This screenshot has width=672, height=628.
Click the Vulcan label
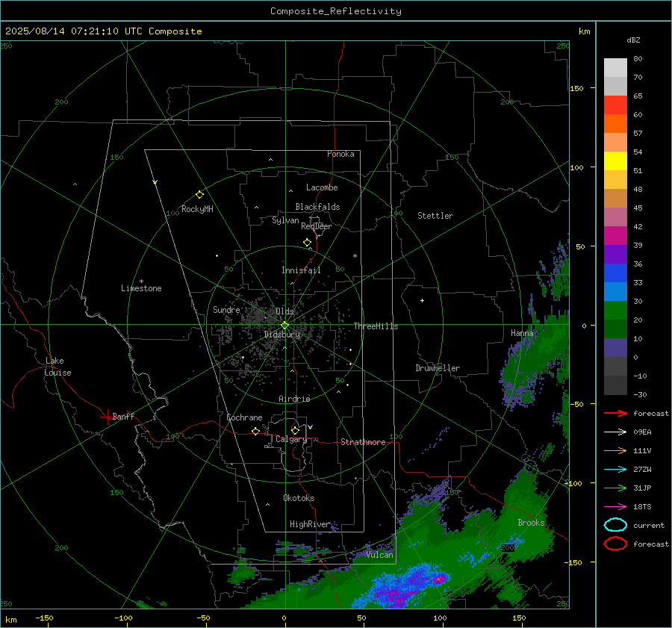379,555
